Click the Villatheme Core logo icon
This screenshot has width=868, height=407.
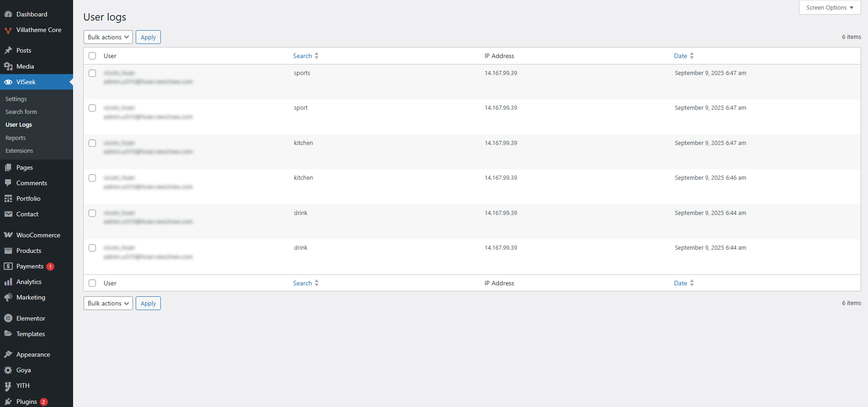8,30
